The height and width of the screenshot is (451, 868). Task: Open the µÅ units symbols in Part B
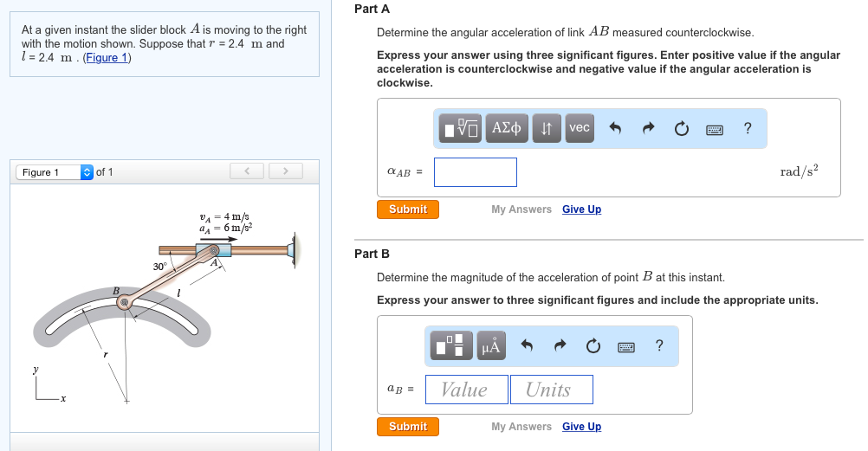490,346
